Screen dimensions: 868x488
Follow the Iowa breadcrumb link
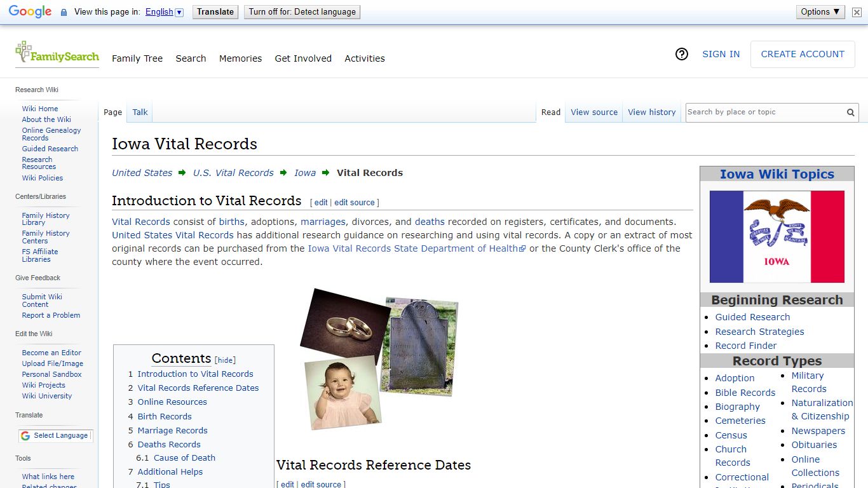pyautogui.click(x=305, y=173)
